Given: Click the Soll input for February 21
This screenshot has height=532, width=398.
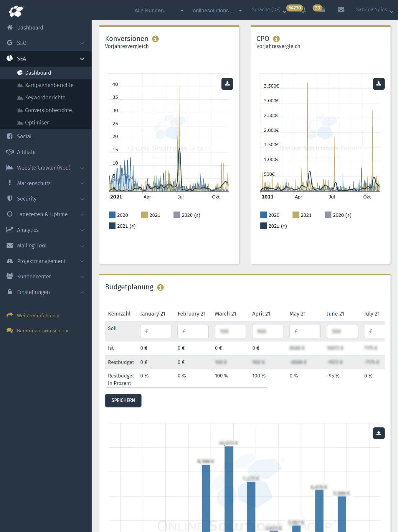Looking at the screenshot, I should [193, 331].
